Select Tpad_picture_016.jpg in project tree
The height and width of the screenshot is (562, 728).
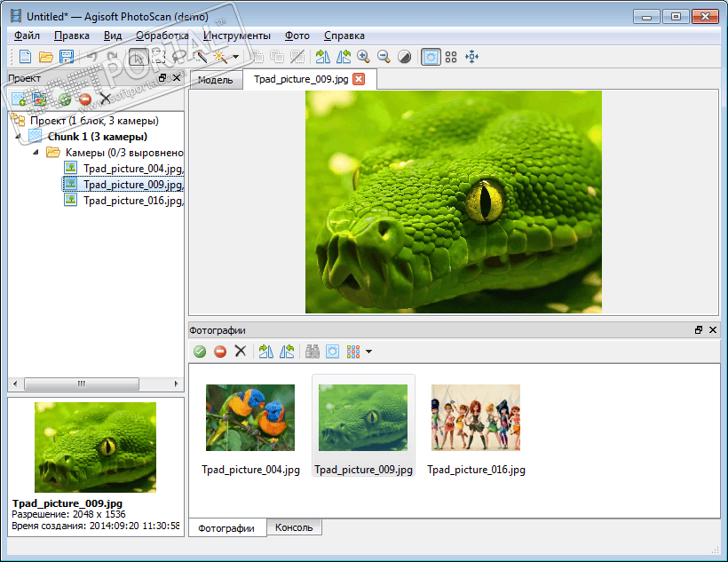(x=133, y=201)
